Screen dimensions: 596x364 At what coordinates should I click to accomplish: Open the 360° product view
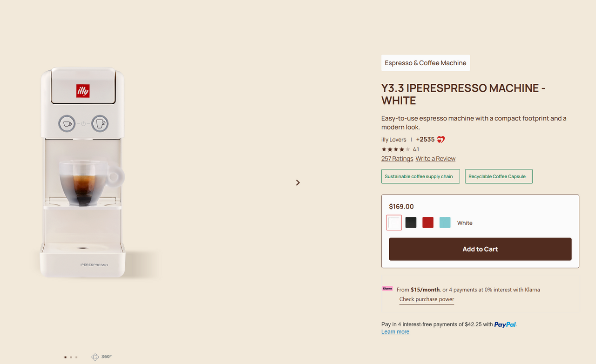[102, 357]
